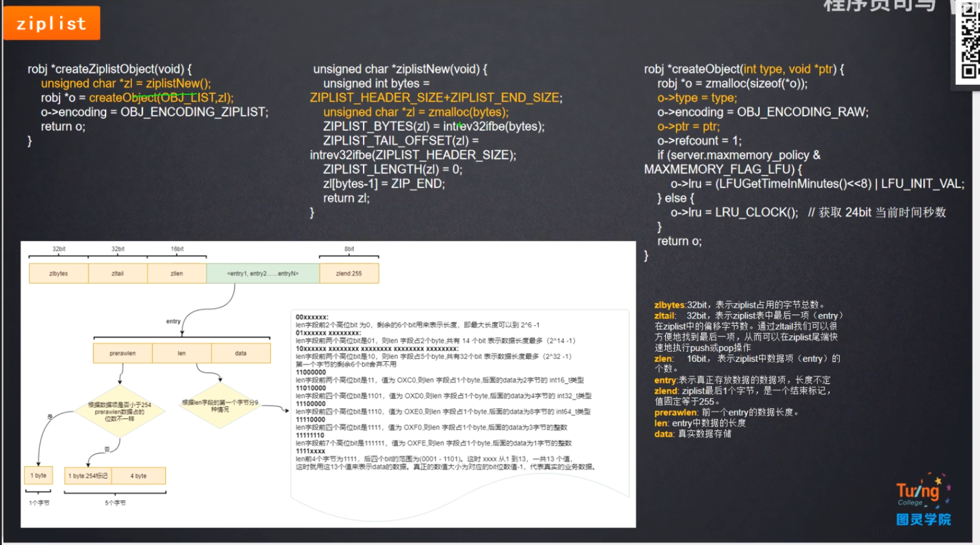Viewport: 980px width, 545px height.
Task: Click the prerawlen box in the entry diagram
Action: 123,354
